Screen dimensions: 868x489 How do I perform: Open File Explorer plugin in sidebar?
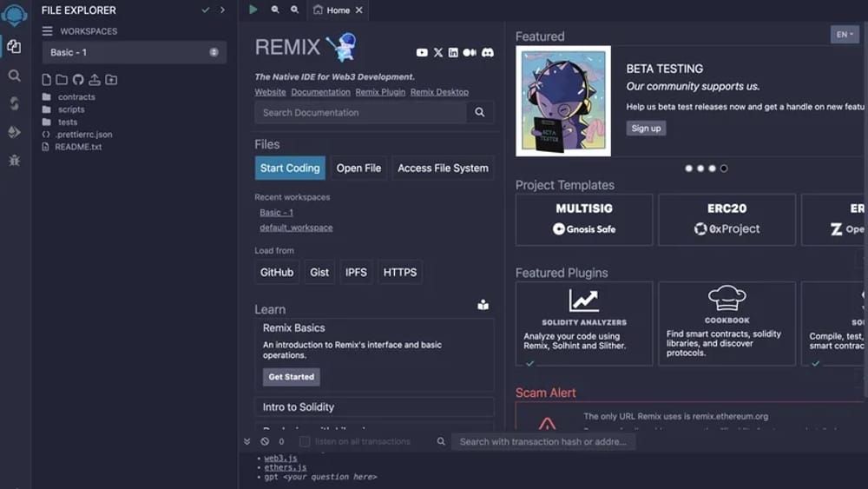(15, 47)
